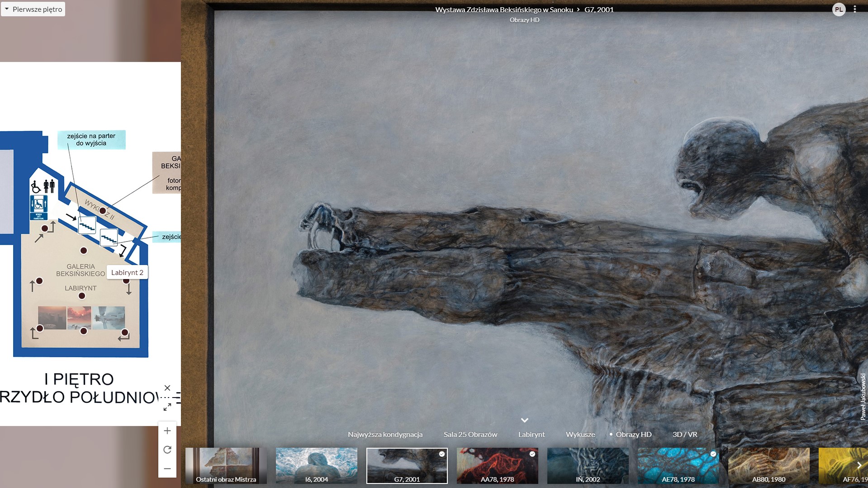Switch to the Sala 25 Obrazów tab
Image resolution: width=868 pixels, height=488 pixels.
(470, 434)
